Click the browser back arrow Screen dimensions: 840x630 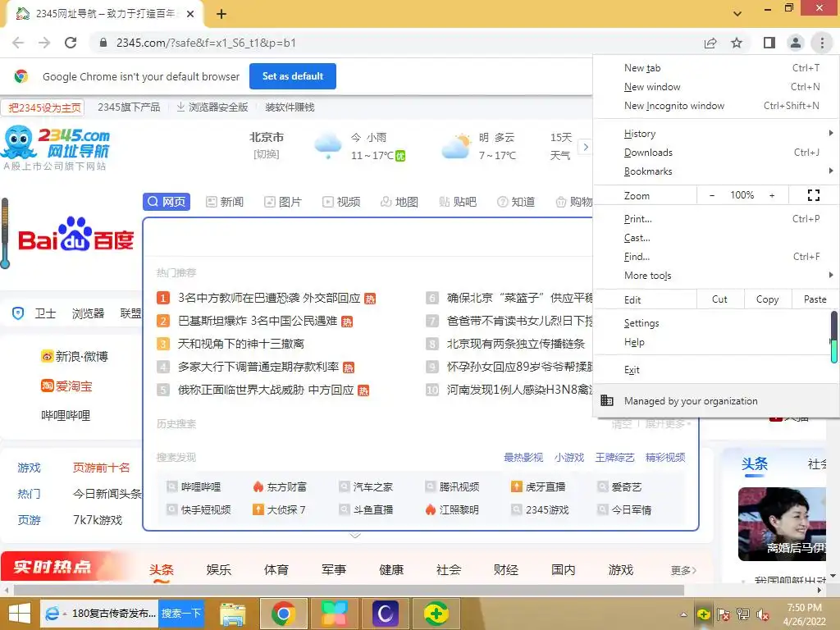click(x=18, y=43)
